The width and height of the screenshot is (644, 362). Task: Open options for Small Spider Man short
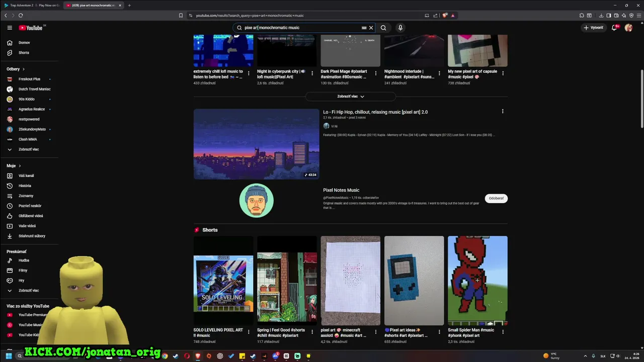tap(503, 332)
